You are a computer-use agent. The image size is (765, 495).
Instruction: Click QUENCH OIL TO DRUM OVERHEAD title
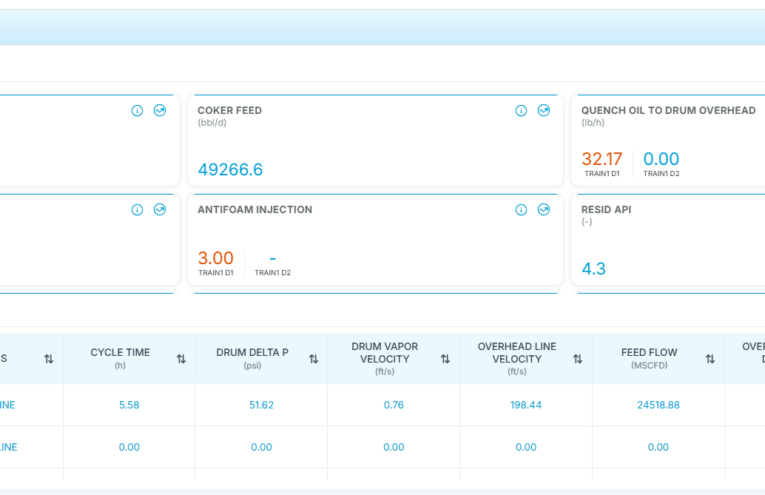coord(668,111)
